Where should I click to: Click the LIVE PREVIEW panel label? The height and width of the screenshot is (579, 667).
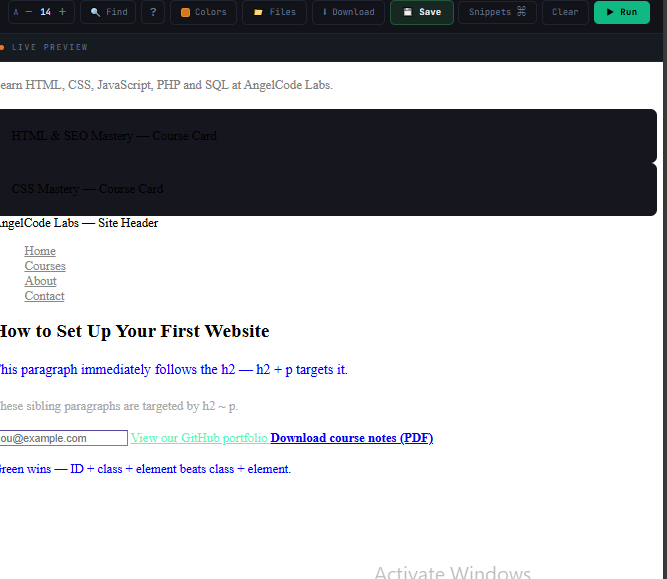50,47
